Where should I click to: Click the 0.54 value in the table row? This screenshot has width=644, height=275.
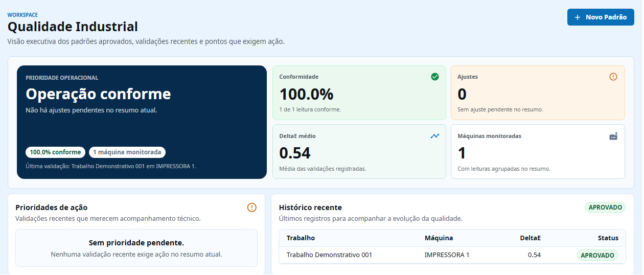[x=534, y=255]
